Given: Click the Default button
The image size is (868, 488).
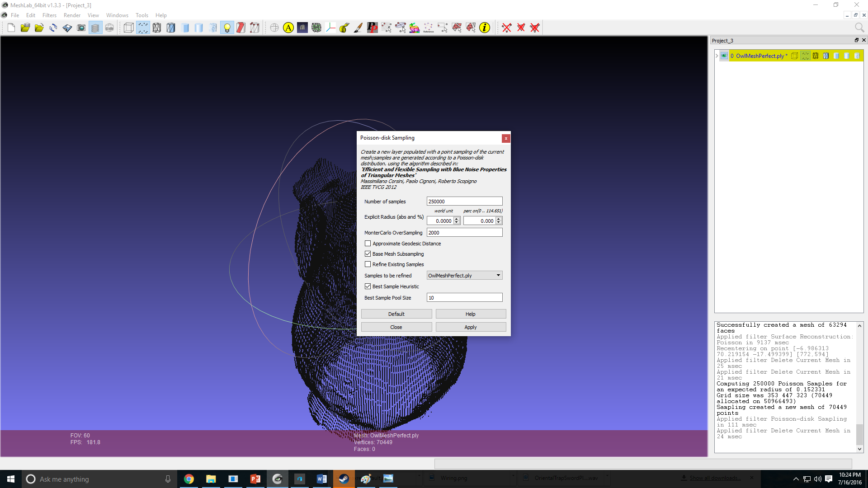Looking at the screenshot, I should 396,314.
